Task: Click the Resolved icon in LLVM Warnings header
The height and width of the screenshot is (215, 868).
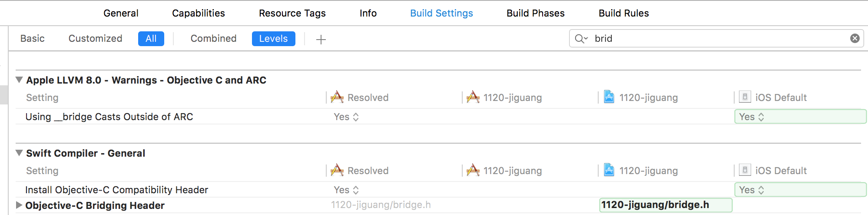Action: pos(337,97)
